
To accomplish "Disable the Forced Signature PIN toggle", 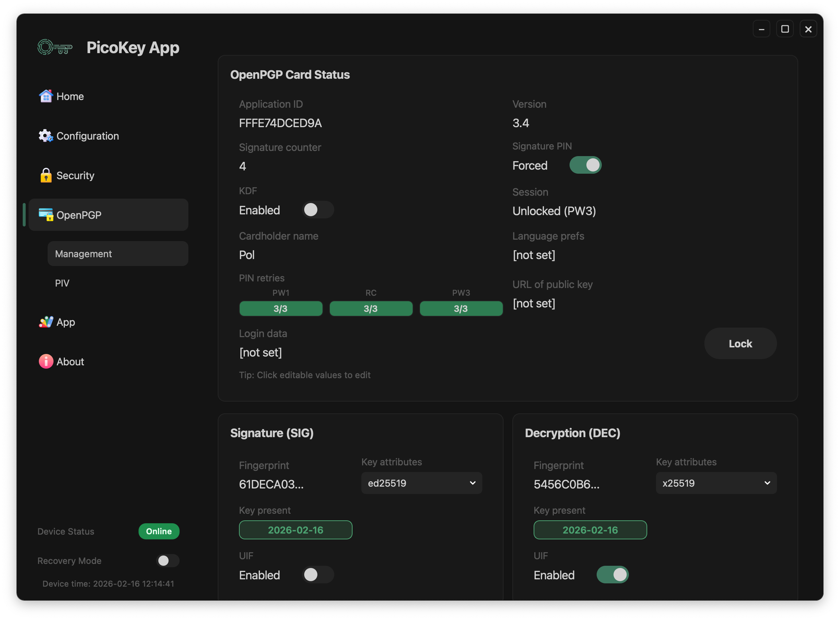I will pos(585,165).
